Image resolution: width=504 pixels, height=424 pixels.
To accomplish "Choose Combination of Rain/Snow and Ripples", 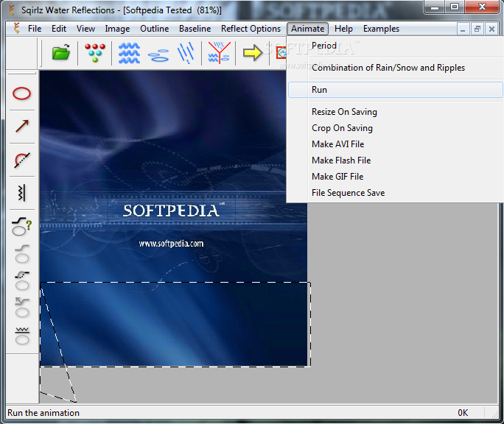I will [396, 68].
